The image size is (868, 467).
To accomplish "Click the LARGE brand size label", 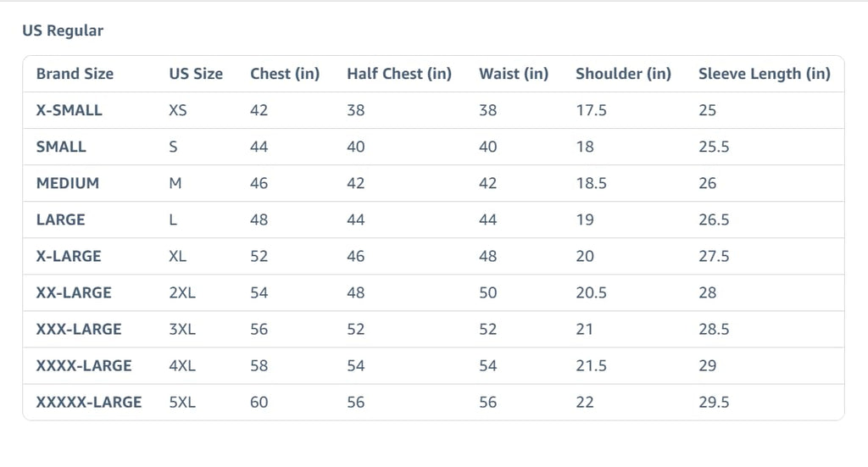I will point(60,220).
